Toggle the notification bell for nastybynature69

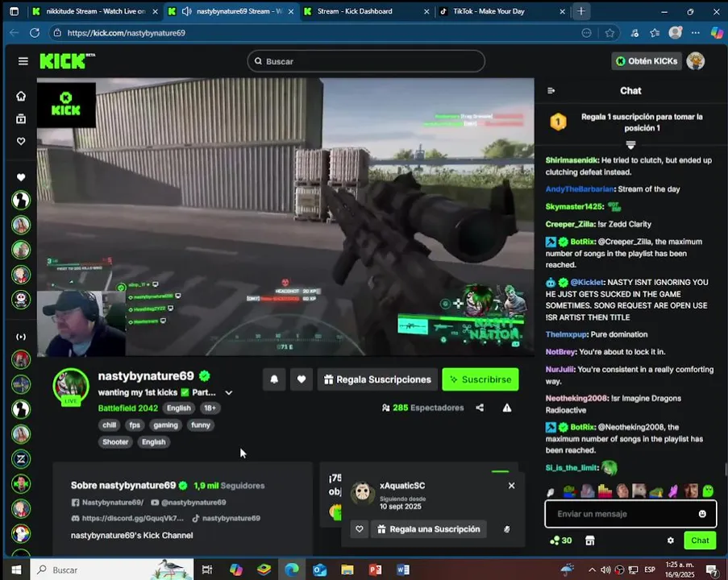(x=274, y=379)
